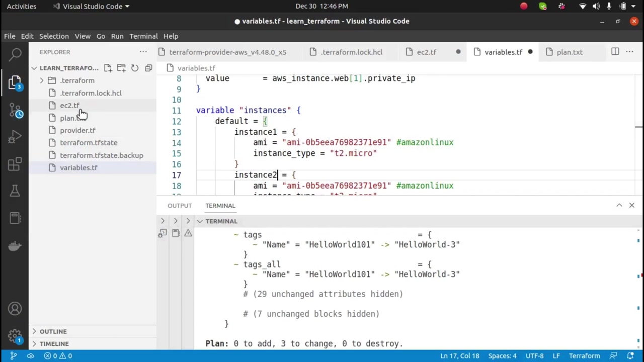Switch to terraform-provider-aws_v4.48.0_x5 tab
Screen dimensions: 644x362
[227, 52]
